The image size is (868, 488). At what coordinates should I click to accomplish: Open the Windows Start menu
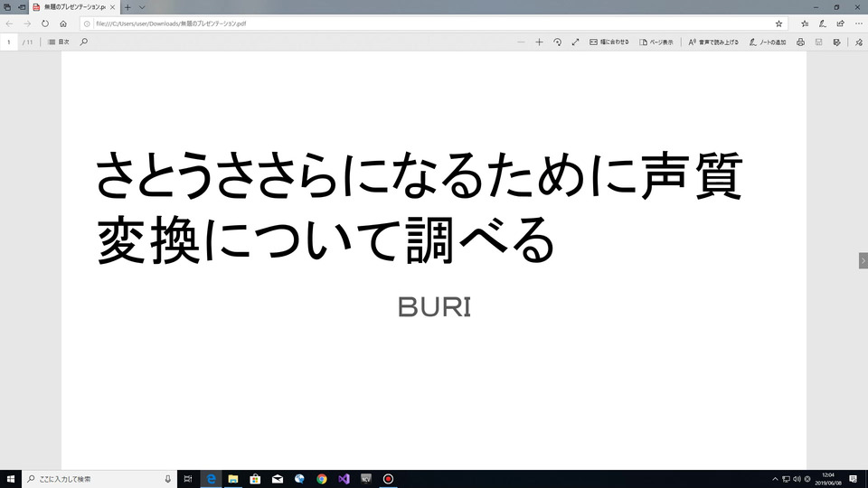tap(11, 479)
